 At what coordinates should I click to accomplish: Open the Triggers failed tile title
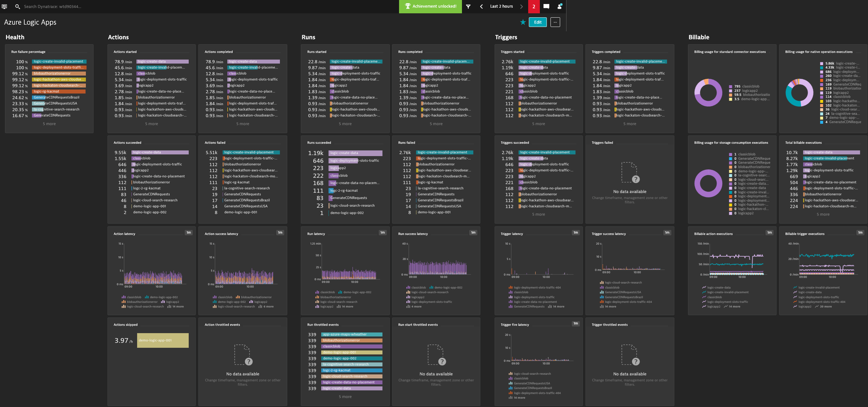click(602, 142)
